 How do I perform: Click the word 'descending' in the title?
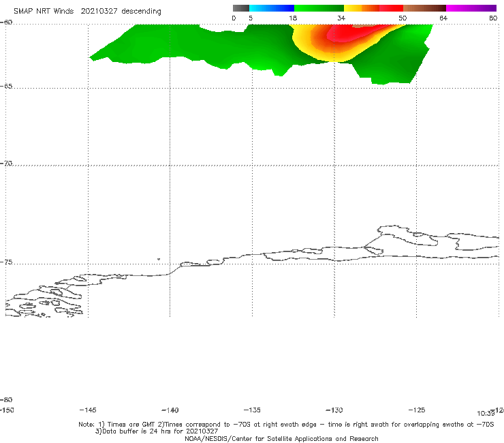tap(141, 12)
